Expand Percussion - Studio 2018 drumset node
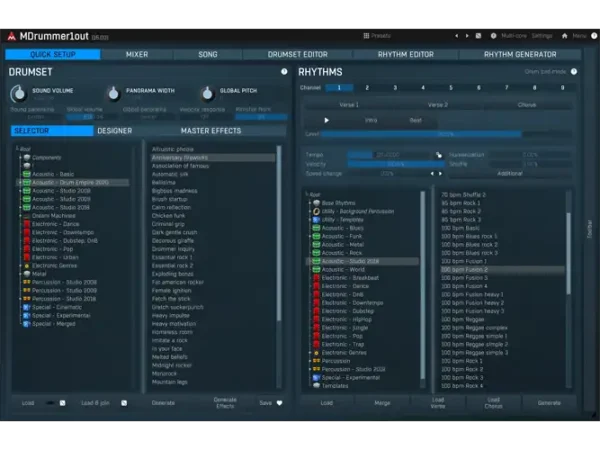The height and width of the screenshot is (450, 600). click(20, 299)
